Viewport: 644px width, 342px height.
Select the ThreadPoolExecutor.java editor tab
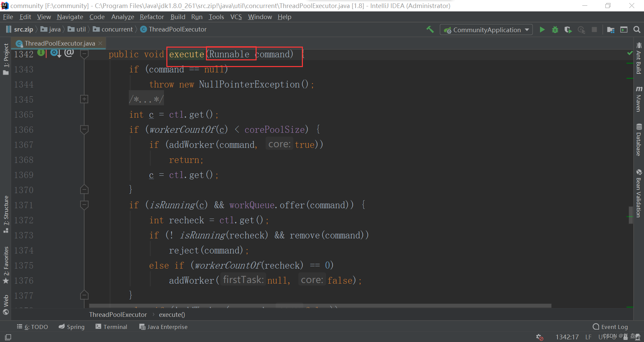60,43
